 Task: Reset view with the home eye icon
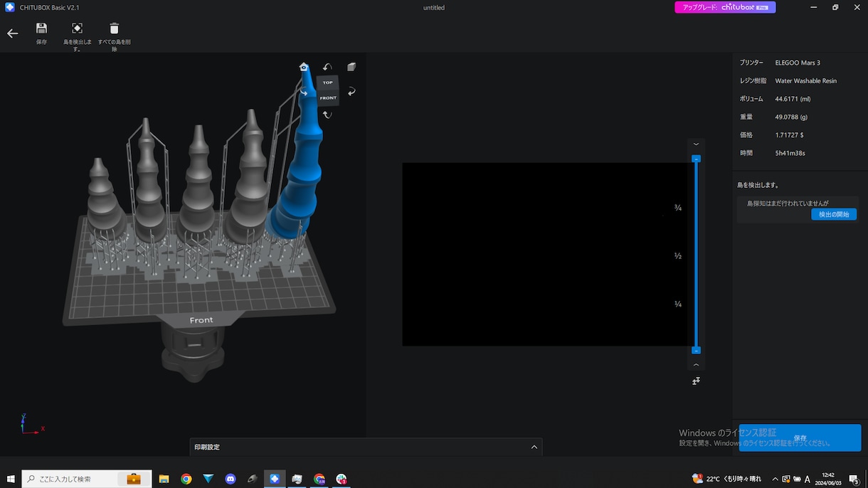[304, 67]
